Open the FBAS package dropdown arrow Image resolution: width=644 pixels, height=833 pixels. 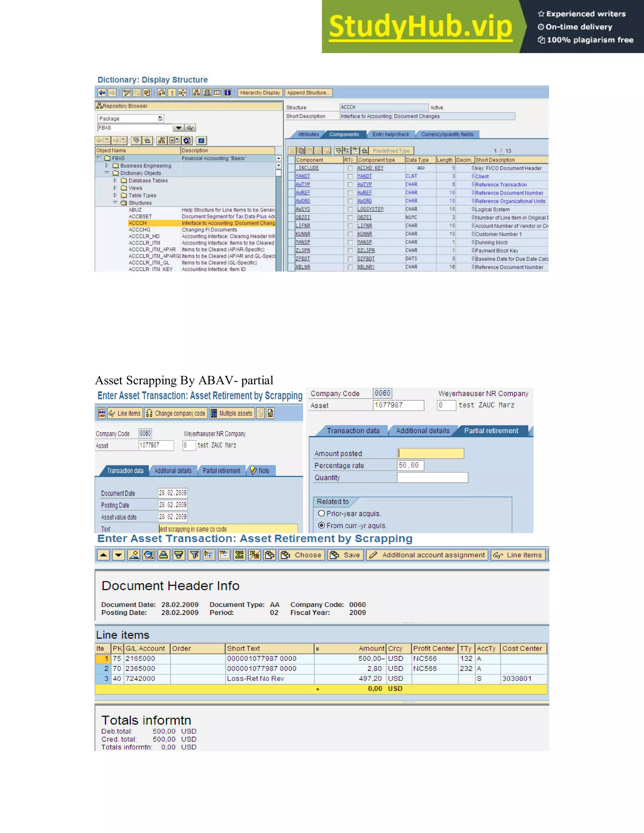point(178,128)
